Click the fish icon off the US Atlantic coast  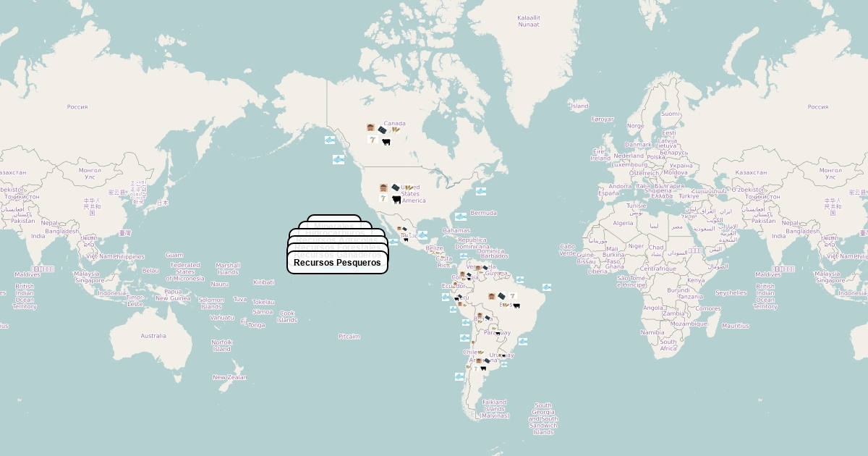[x=481, y=191]
